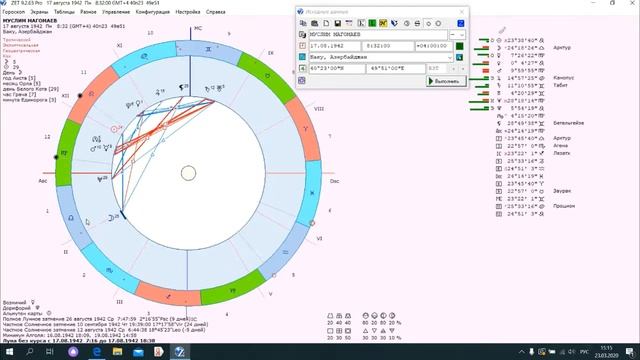Open the Конфигурация menu
This screenshot has height=360, width=640.
click(x=153, y=12)
